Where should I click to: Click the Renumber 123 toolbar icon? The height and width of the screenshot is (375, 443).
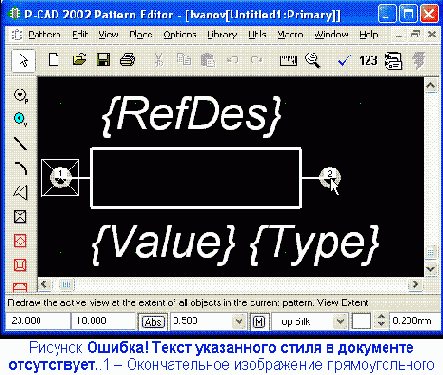(x=368, y=60)
